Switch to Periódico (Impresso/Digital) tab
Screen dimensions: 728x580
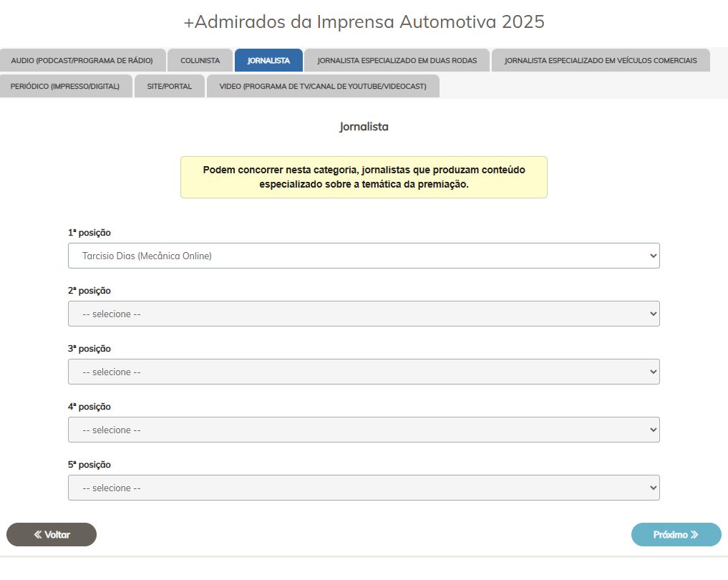click(x=65, y=87)
